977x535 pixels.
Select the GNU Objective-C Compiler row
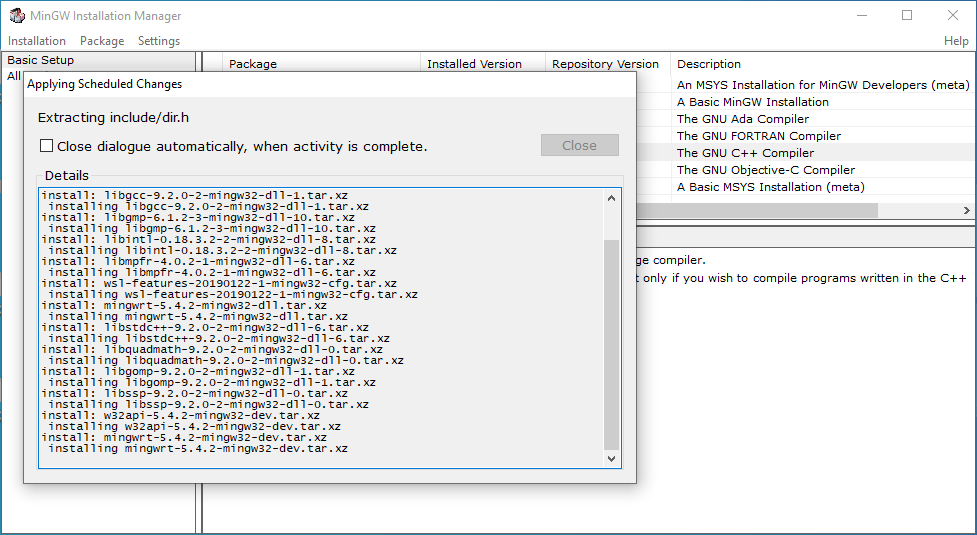point(766,169)
